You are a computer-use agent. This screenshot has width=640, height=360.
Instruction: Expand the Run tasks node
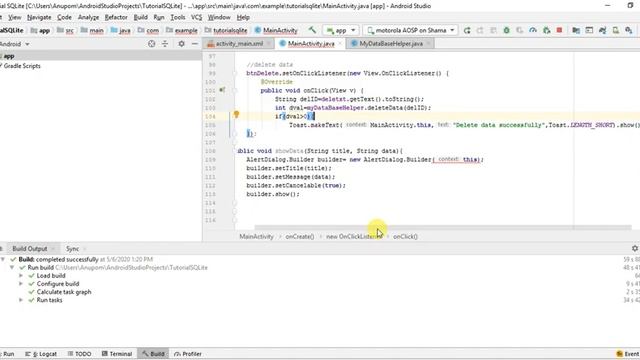(21, 300)
